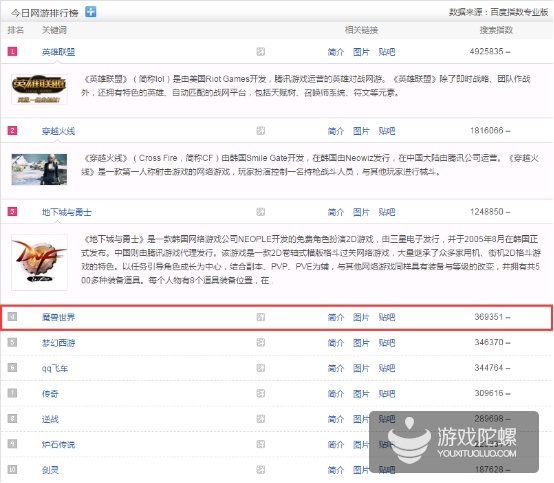Screen dimensions: 554x483
Task: Click the small icon in the qq飞车 row
Action: [260, 368]
